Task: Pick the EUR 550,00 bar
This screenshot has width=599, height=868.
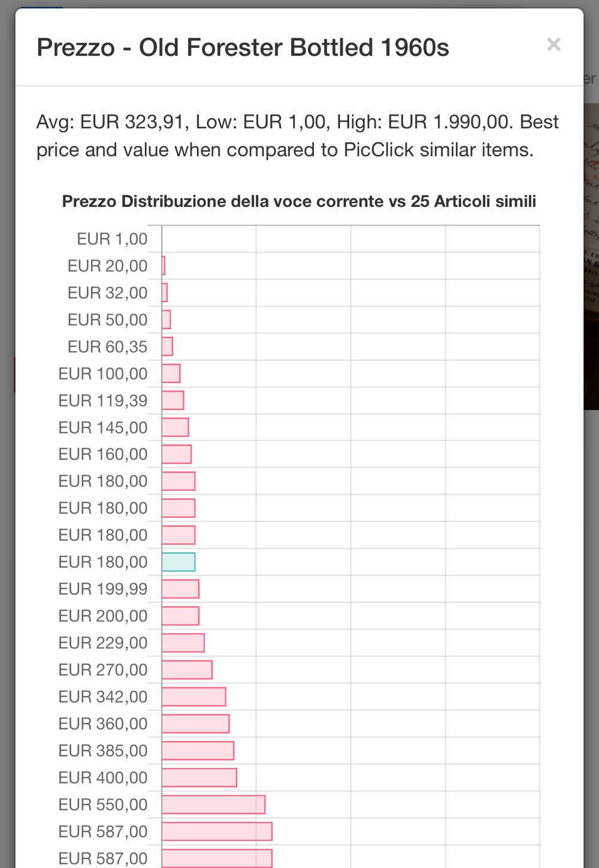Action: [214, 804]
